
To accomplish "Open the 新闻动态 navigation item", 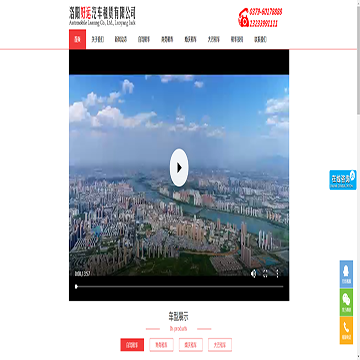I will tap(121, 39).
